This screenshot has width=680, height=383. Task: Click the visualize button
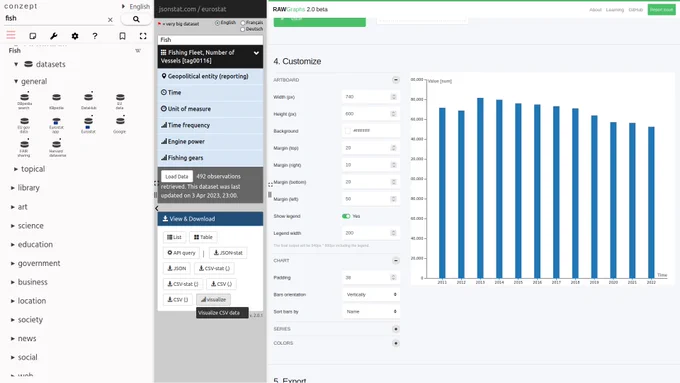point(213,300)
